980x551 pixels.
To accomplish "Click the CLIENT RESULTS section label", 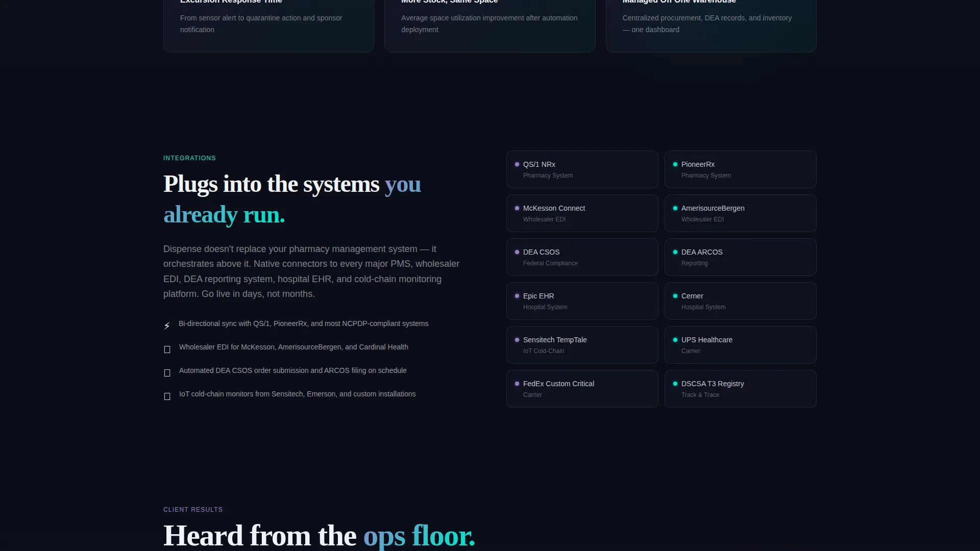I will (193, 510).
